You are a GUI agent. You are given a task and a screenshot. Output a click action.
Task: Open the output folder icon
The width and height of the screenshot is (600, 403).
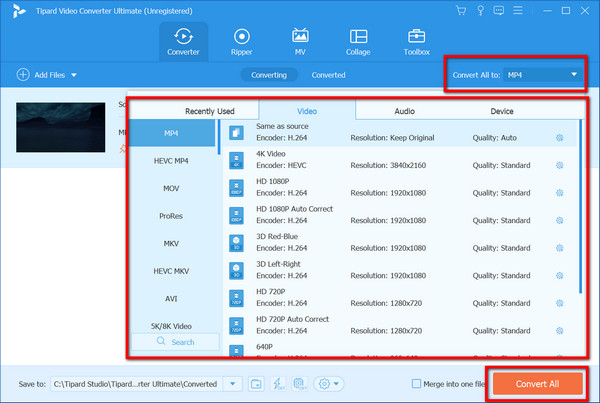(256, 384)
